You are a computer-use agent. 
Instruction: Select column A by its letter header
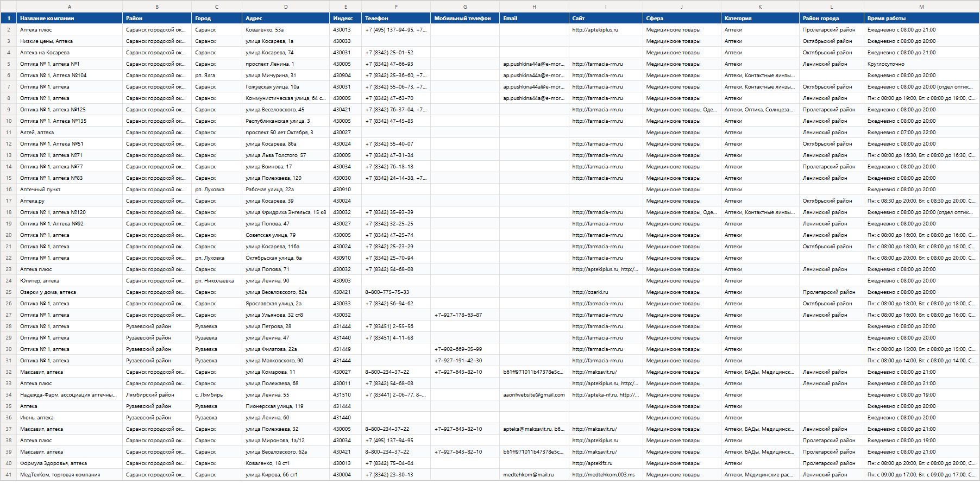tap(70, 7)
